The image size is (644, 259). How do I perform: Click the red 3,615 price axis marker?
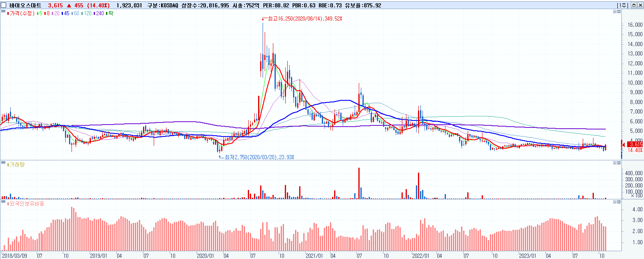point(635,144)
